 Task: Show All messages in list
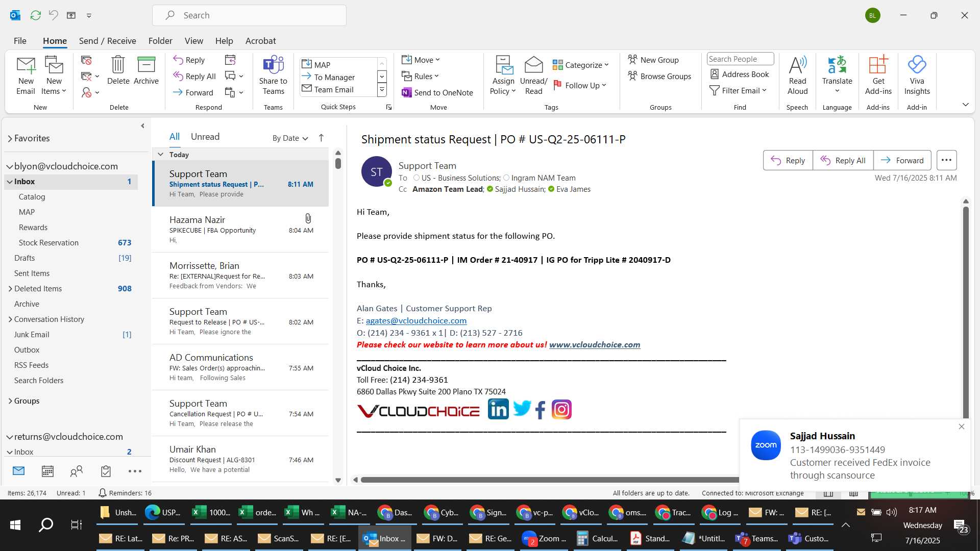175,137
